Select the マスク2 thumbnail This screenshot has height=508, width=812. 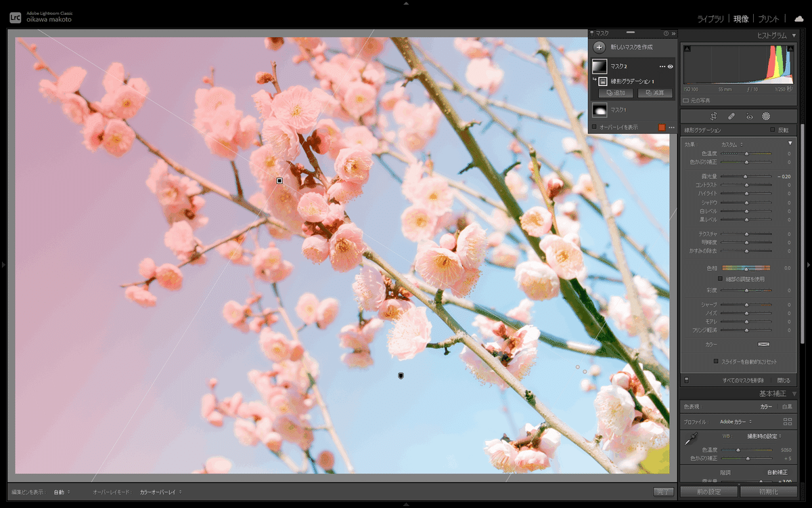tap(600, 66)
